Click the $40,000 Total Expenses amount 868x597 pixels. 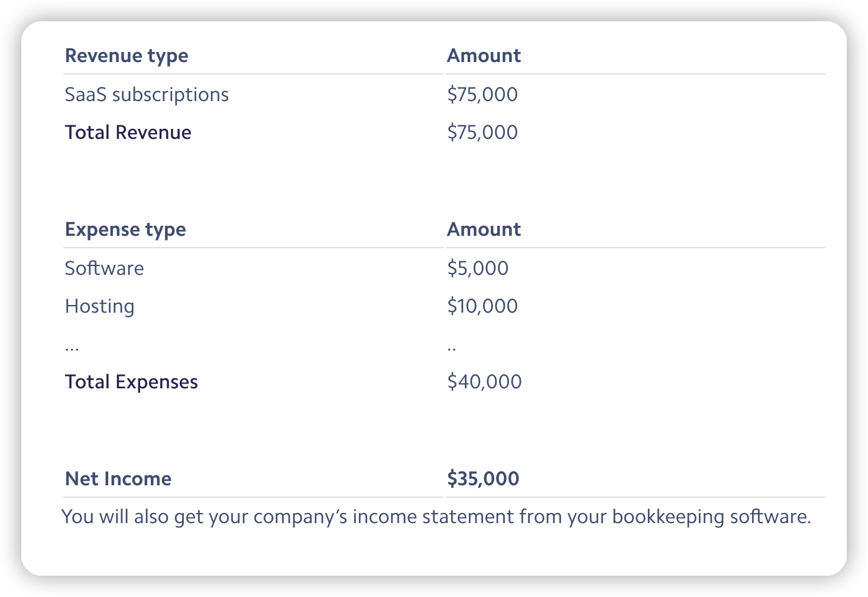coord(484,382)
